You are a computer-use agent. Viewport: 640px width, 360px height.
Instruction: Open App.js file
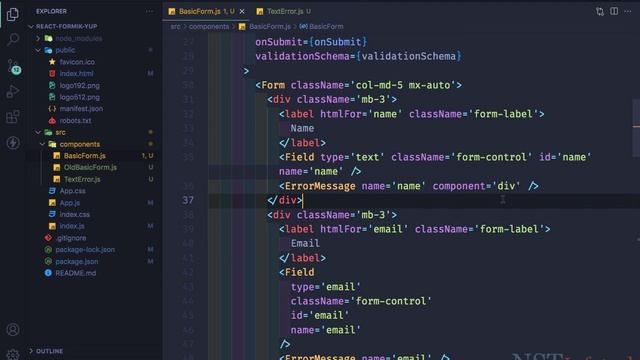click(70, 202)
